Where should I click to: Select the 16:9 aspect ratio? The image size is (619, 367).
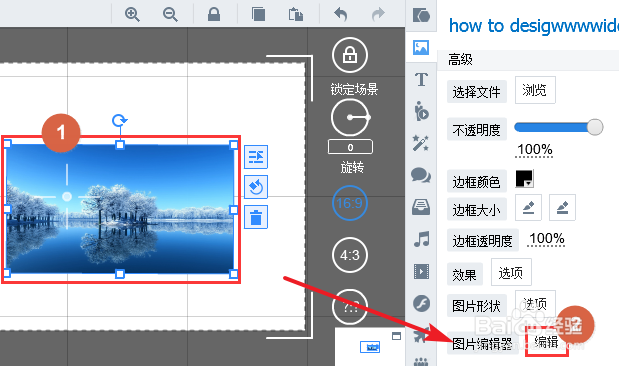[x=350, y=203]
